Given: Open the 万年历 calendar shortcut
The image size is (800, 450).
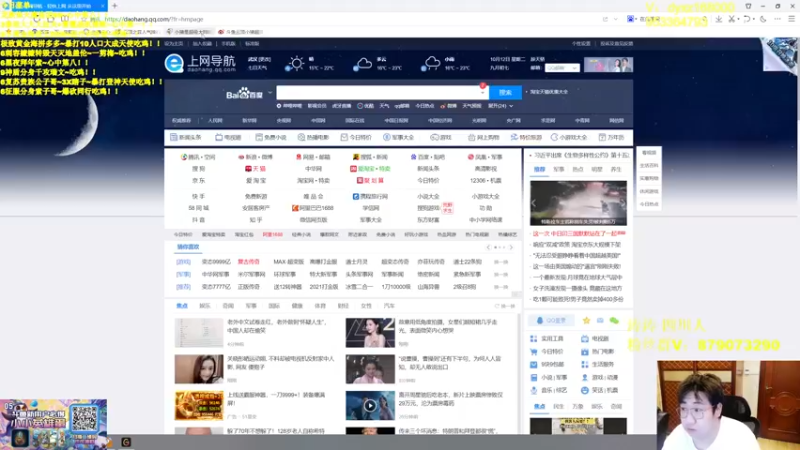Looking at the screenshot, I should coord(611,137).
